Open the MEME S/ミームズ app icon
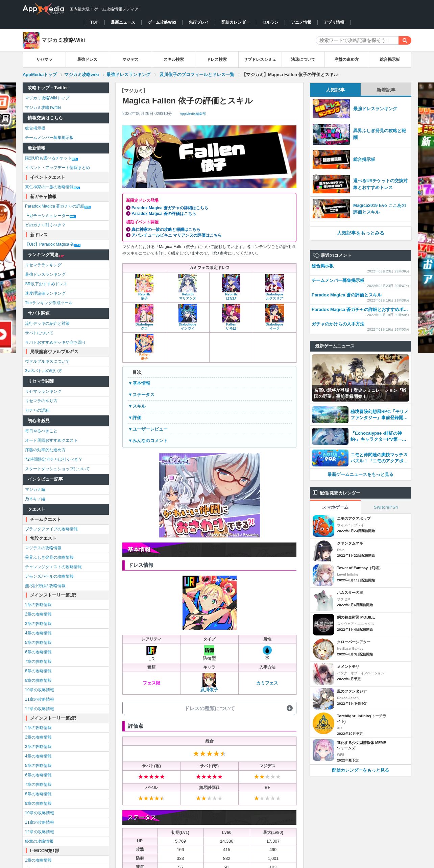The width and height of the screenshot is (434, 868). (323, 750)
